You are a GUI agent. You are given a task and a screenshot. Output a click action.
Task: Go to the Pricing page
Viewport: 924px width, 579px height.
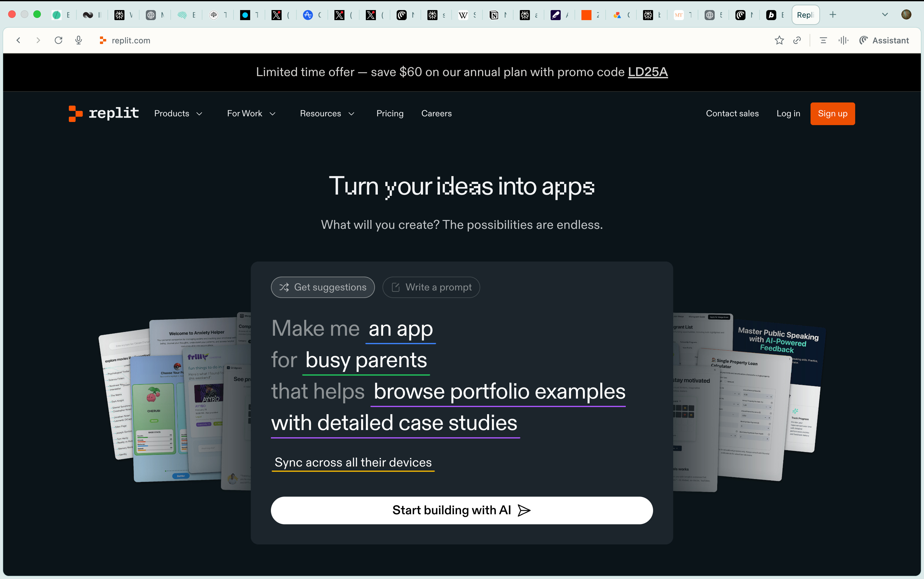(390, 113)
